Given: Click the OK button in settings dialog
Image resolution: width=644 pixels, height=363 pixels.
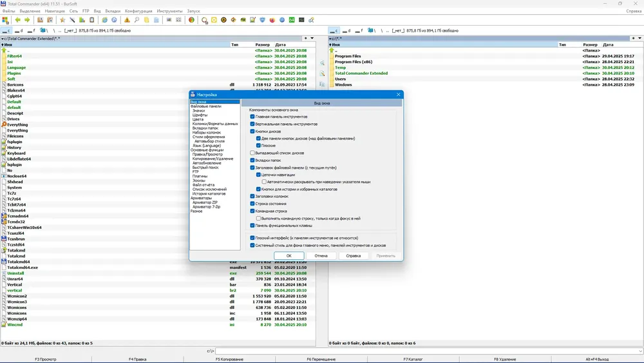Looking at the screenshot, I should (x=289, y=256).
